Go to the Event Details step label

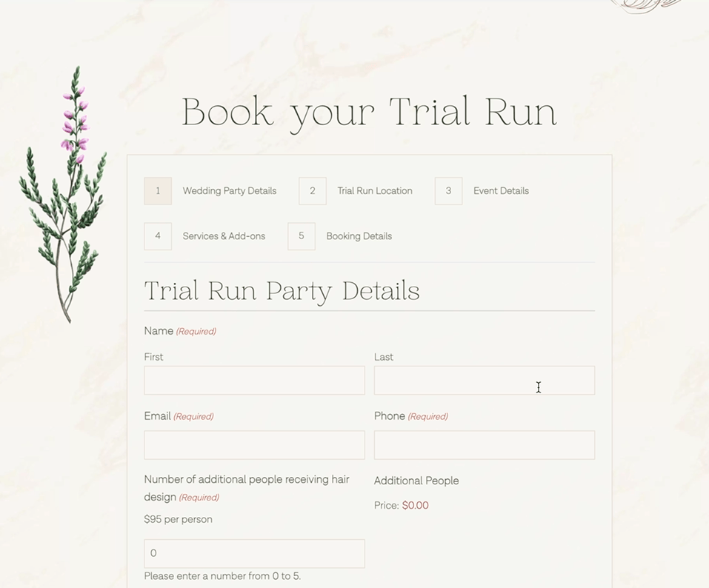pyautogui.click(x=501, y=191)
